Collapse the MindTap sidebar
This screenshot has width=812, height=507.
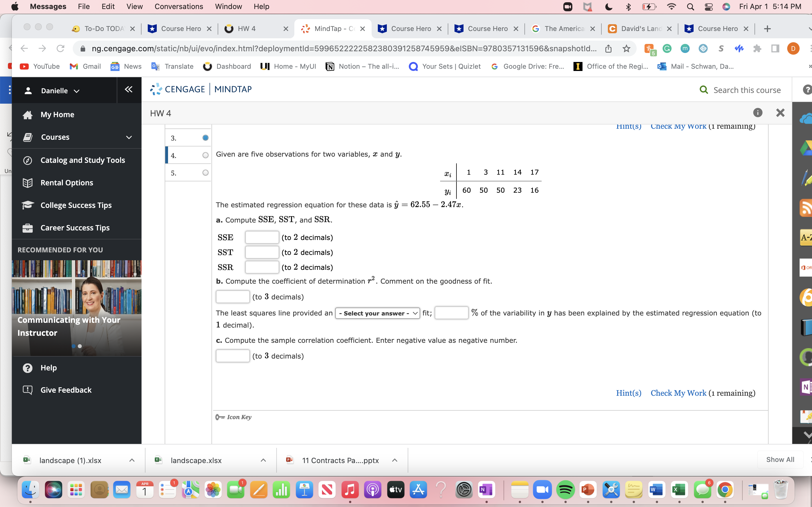click(129, 90)
